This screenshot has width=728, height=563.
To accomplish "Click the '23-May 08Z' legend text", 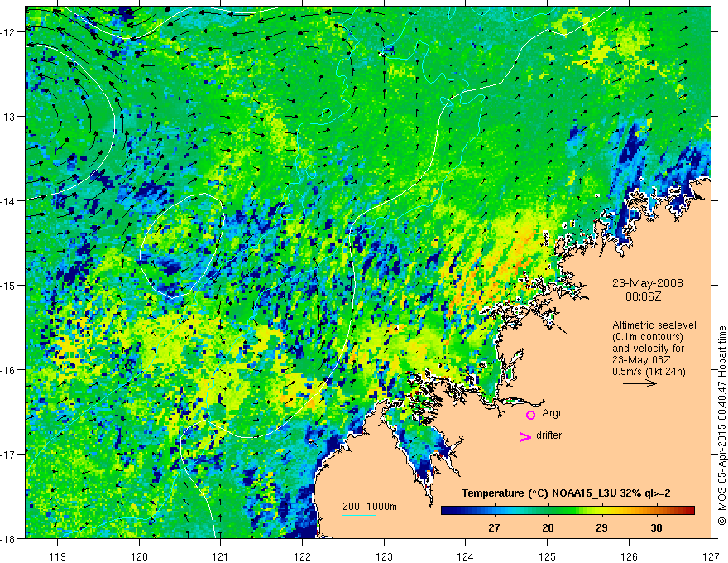I will (641, 360).
